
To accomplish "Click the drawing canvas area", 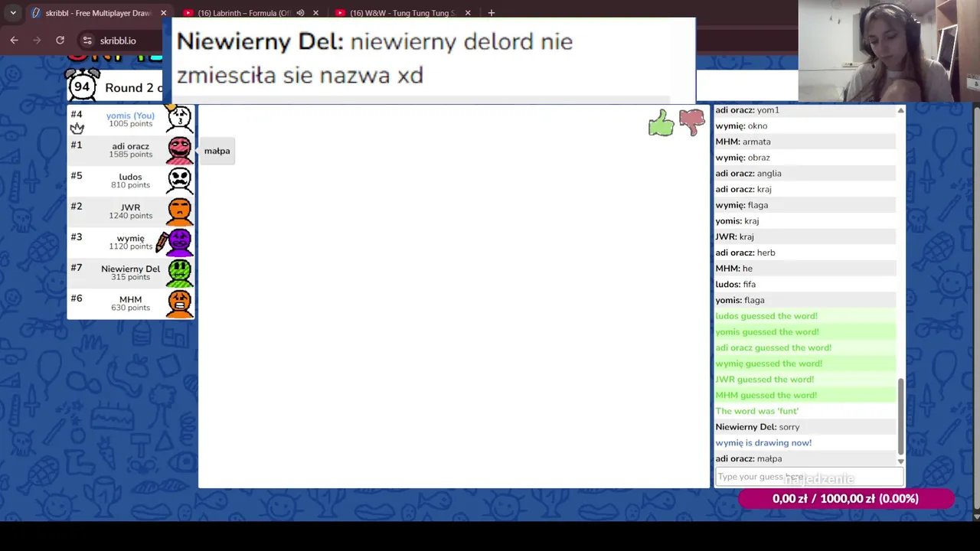I will 454,296.
